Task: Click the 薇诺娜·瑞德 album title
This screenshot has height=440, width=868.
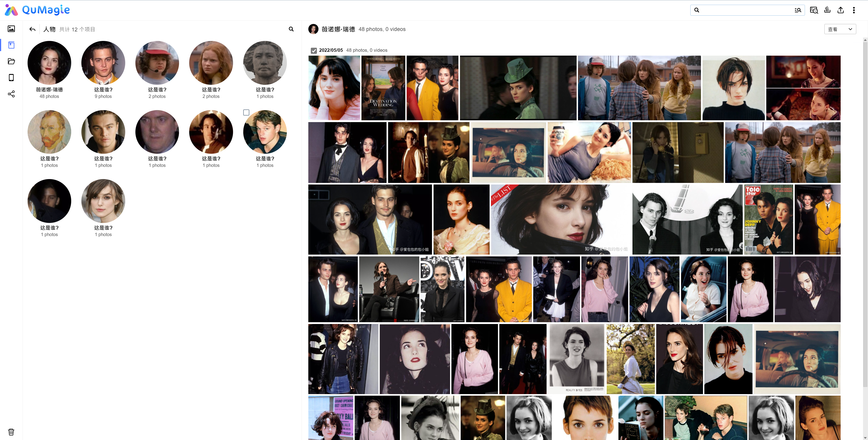Action: [338, 29]
